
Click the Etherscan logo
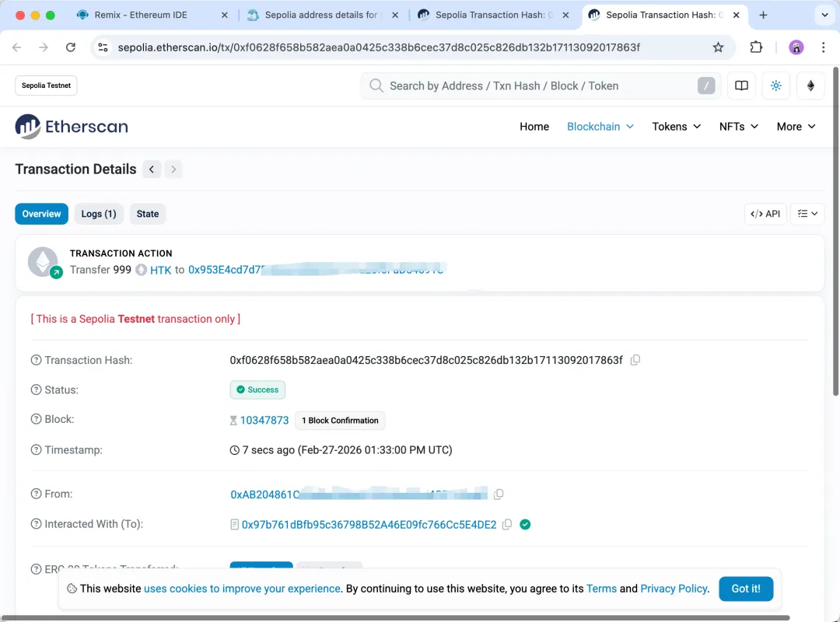point(72,127)
